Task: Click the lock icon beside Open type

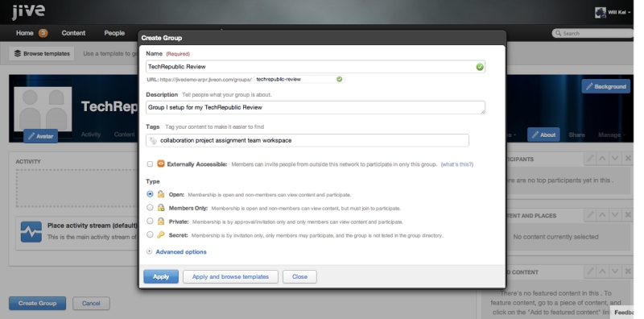Action: pos(161,194)
